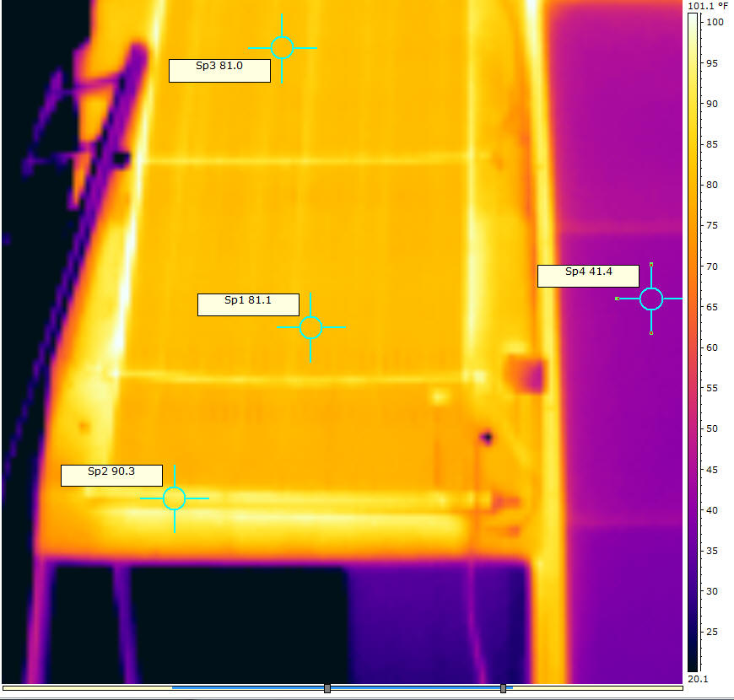Click the blue span bar between the slider handles
This screenshot has height=700, width=734.
click(415, 688)
